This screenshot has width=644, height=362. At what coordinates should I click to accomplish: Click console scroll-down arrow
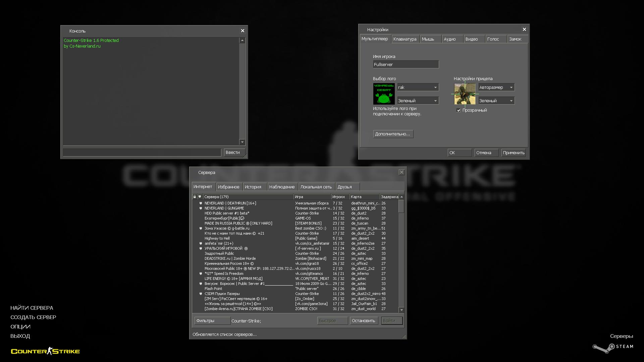[242, 142]
